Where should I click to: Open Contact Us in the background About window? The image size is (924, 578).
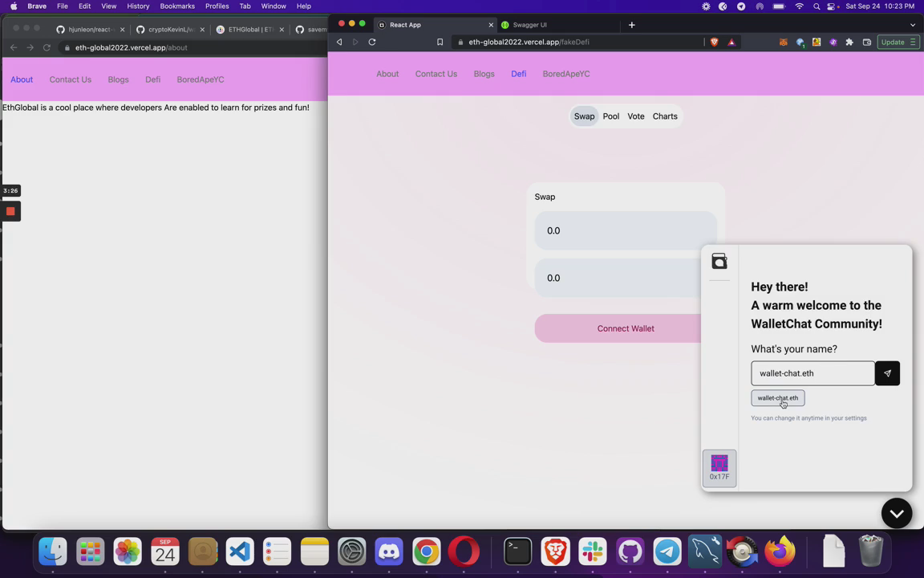[x=70, y=79]
